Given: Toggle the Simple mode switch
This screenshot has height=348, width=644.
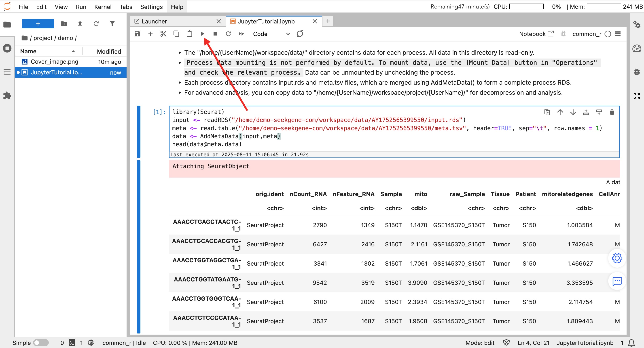Looking at the screenshot, I should point(41,342).
